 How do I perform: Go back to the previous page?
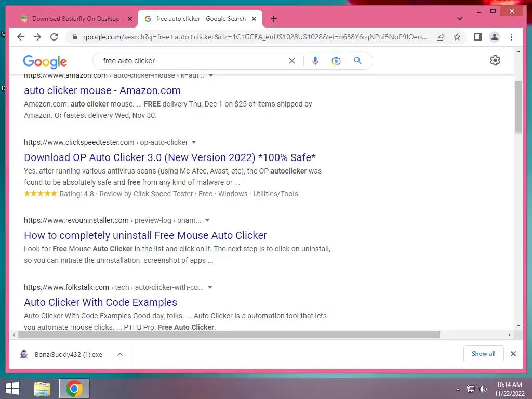coord(21,37)
